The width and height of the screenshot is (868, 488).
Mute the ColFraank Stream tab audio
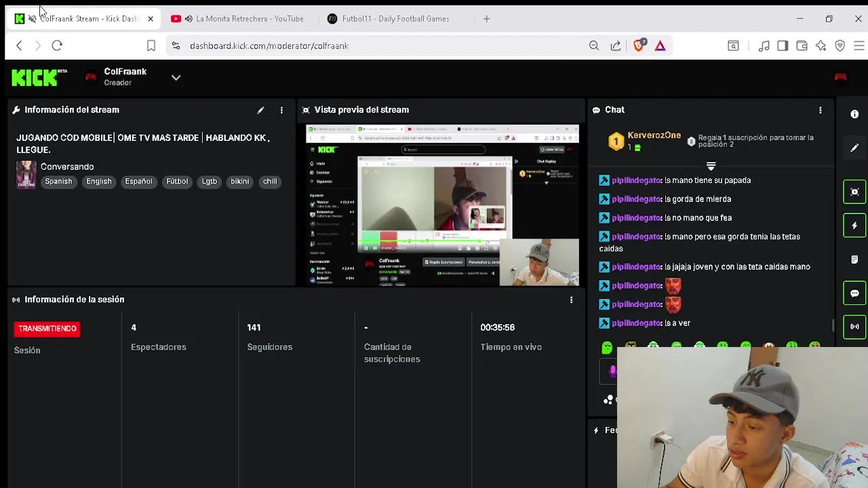32,19
